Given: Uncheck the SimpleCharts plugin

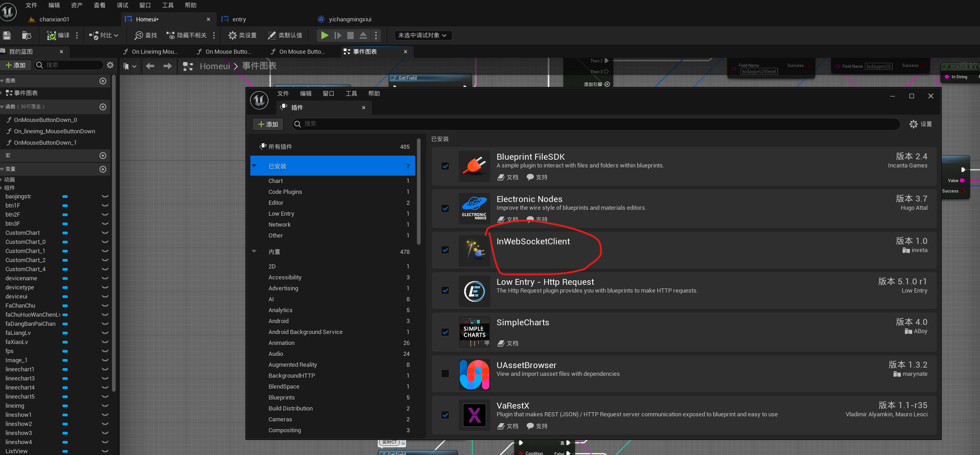Looking at the screenshot, I should click(x=445, y=332).
